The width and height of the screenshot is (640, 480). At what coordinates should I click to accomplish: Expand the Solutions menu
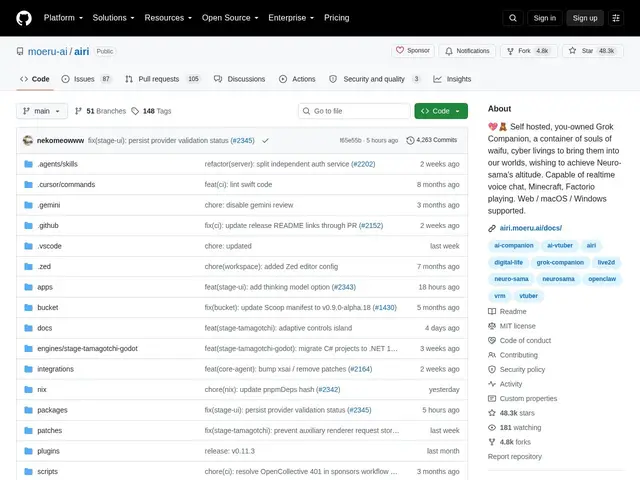click(113, 18)
